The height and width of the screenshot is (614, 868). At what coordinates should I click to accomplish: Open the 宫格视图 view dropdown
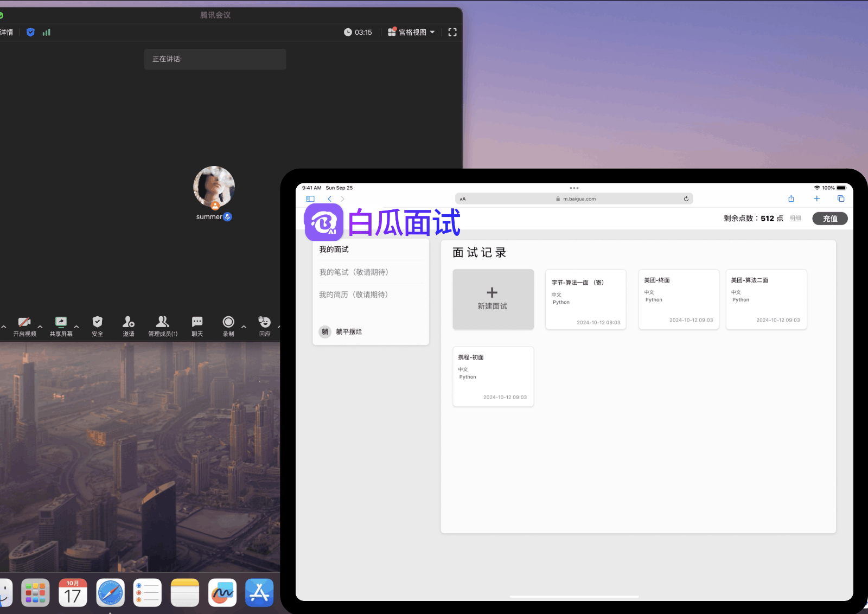click(x=411, y=32)
